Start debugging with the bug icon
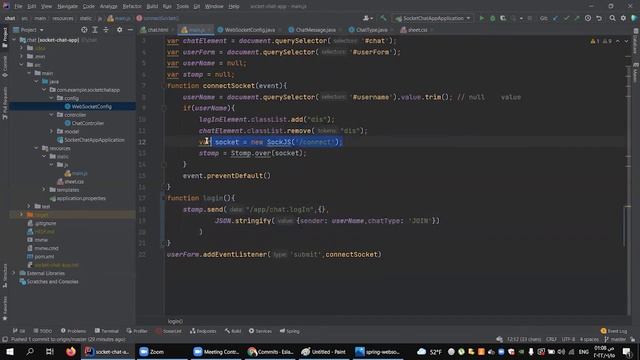Screen dimensions: 640x360 [493, 18]
